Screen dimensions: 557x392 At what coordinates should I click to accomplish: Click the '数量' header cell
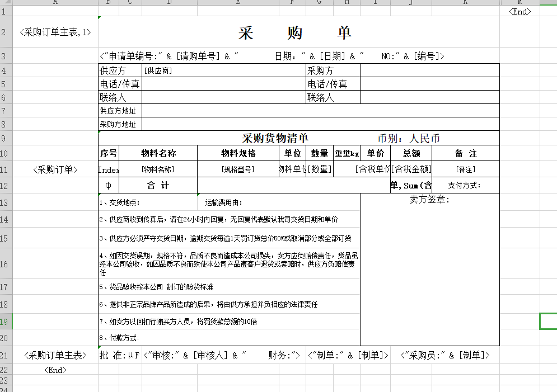point(320,153)
